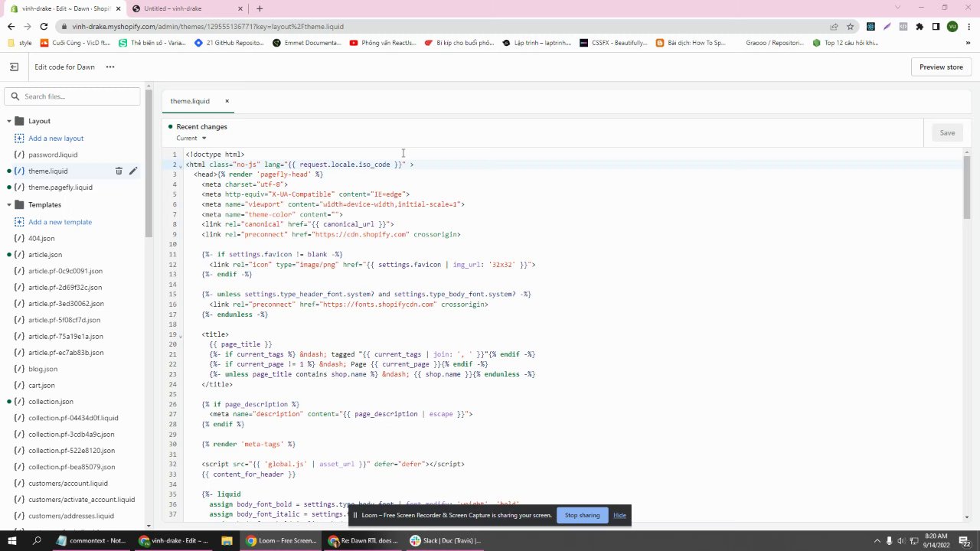Open the Windows Start menu

[x=13, y=540]
